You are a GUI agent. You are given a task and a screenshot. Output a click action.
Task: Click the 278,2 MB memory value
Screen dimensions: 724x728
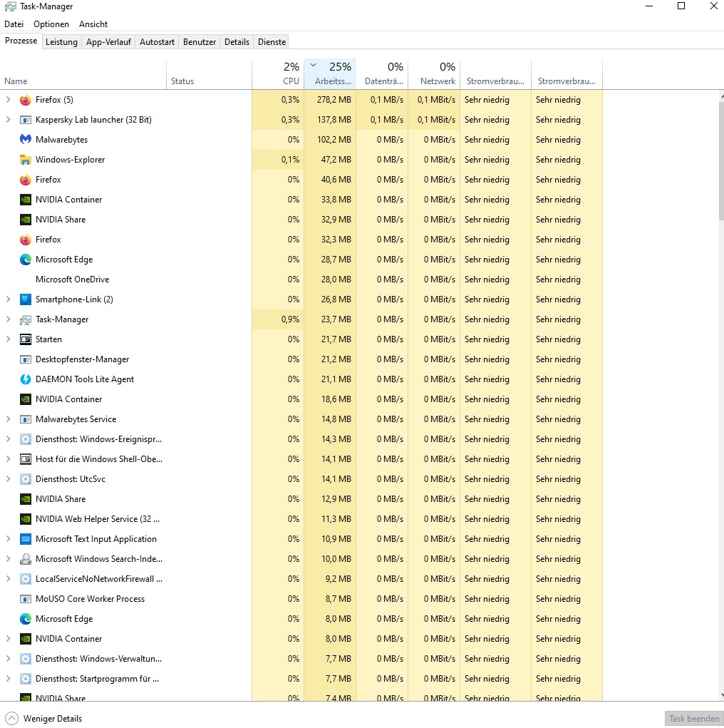pyautogui.click(x=333, y=100)
